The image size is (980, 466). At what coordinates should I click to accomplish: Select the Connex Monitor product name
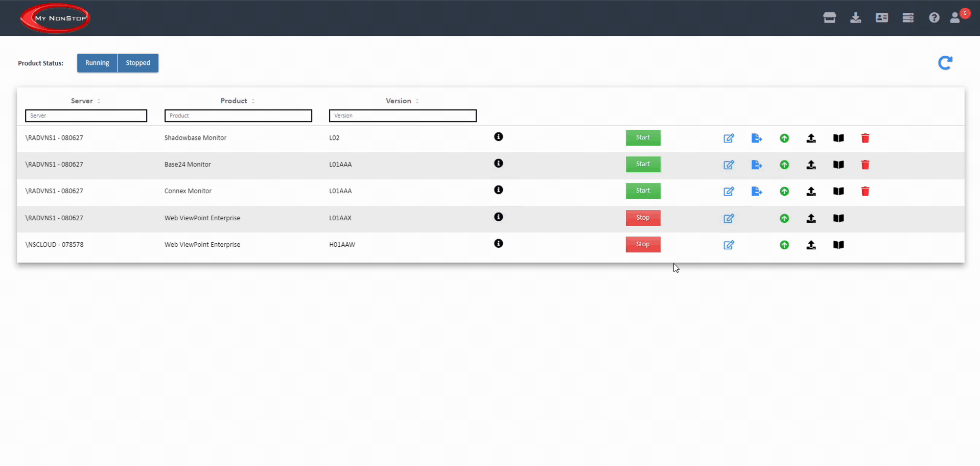point(188,191)
